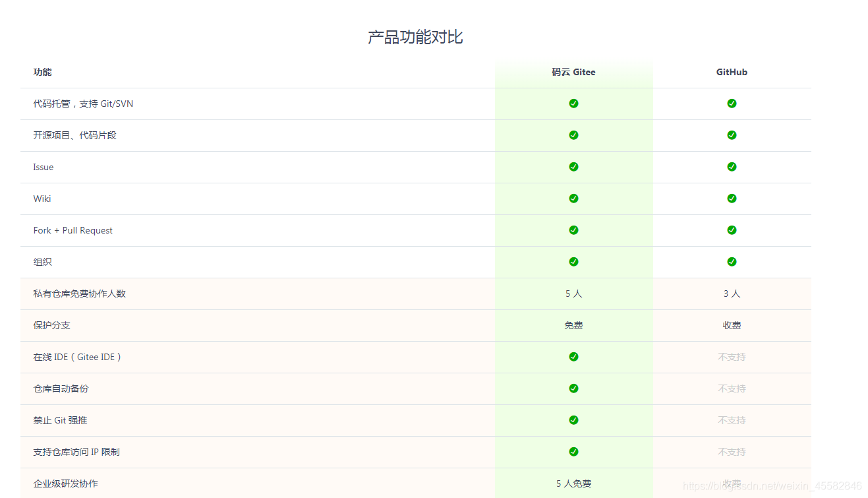This screenshot has height=498, width=868.
Task: Click Gitee checkmark in the Issue row
Action: click(x=573, y=167)
